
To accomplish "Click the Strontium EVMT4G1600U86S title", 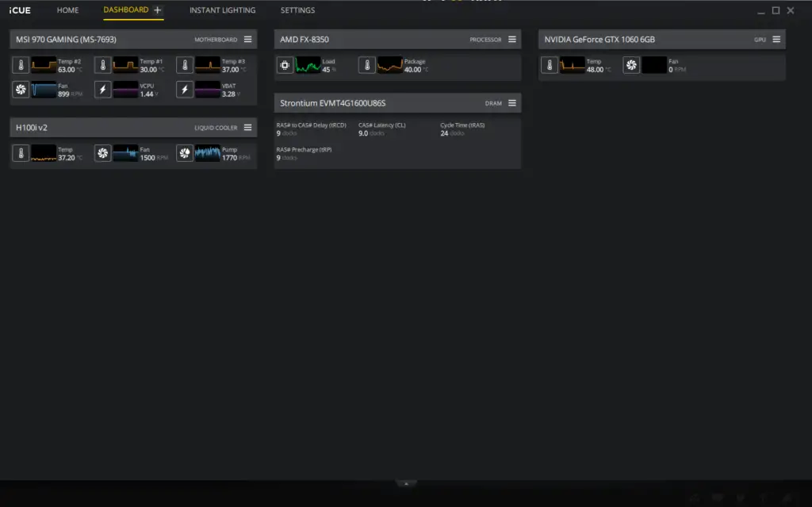I will click(333, 103).
